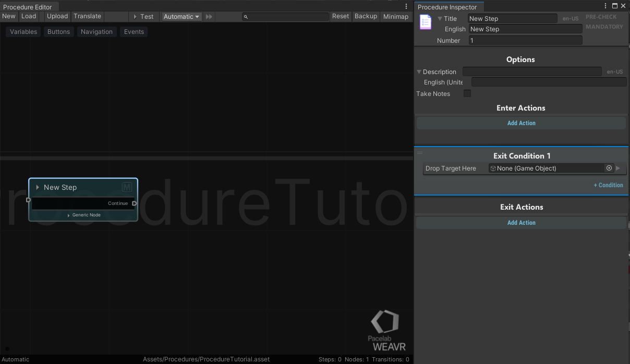The height and width of the screenshot is (364, 630).
Task: Toggle the Minimap button
Action: (396, 16)
